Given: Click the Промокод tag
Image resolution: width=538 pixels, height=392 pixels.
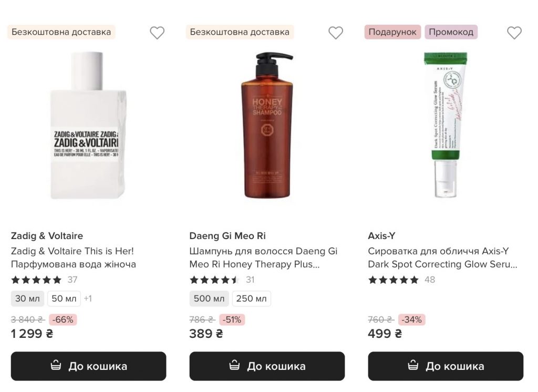Looking at the screenshot, I should point(451,32).
